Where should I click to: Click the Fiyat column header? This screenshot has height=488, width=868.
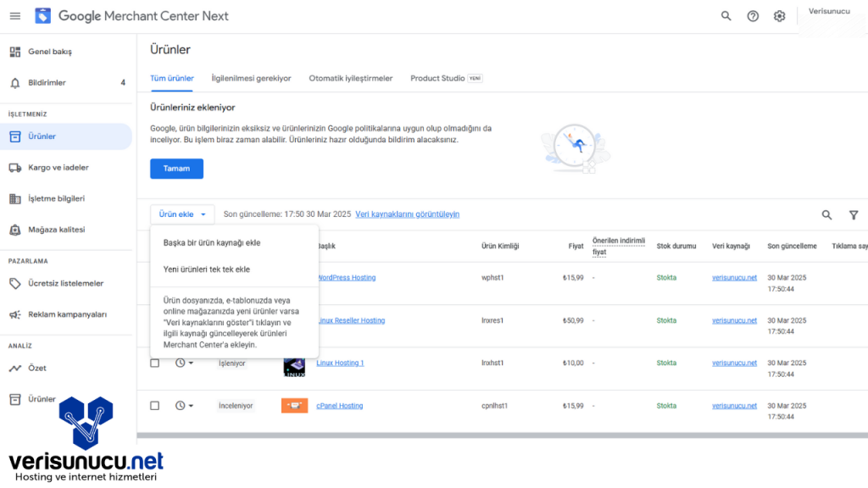pos(576,247)
